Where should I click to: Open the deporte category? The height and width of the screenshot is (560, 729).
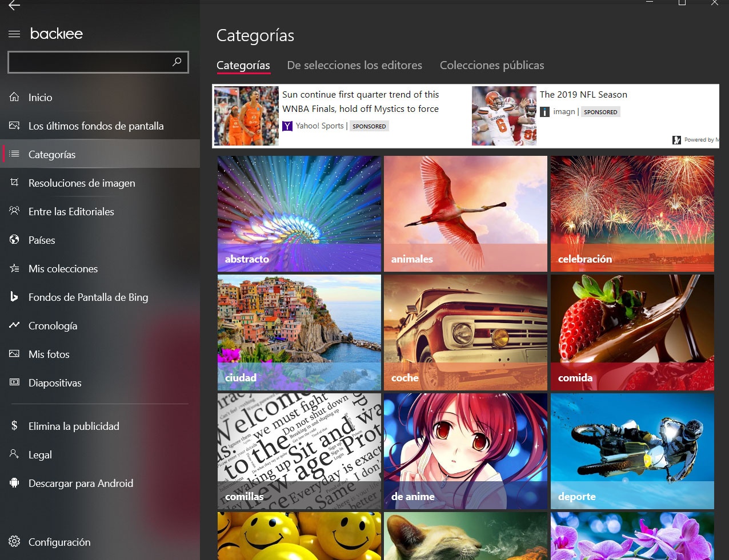pyautogui.click(x=632, y=452)
